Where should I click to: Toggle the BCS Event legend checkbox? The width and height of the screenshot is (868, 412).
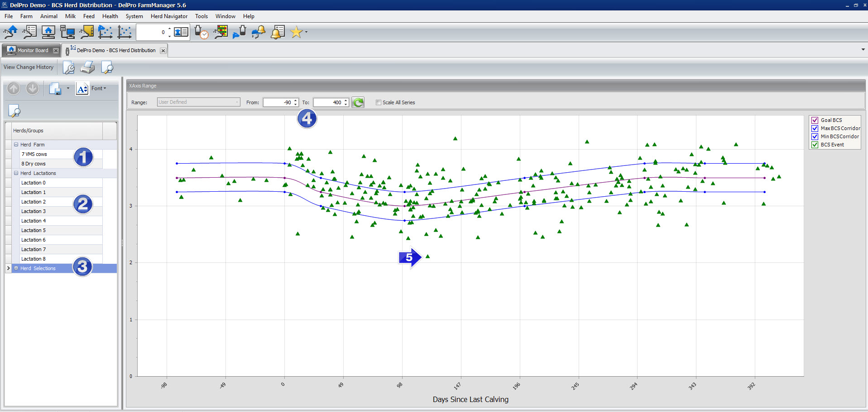click(x=815, y=145)
